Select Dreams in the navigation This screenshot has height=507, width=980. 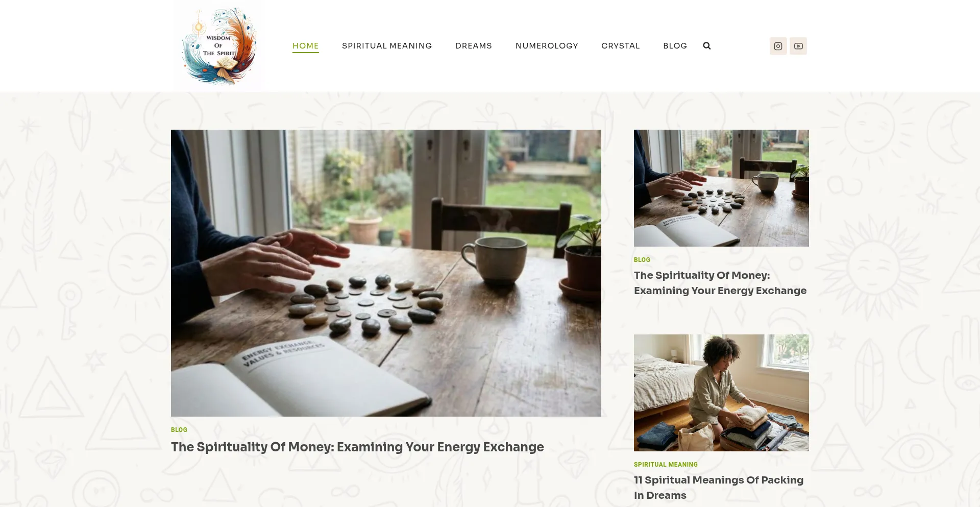[474, 46]
